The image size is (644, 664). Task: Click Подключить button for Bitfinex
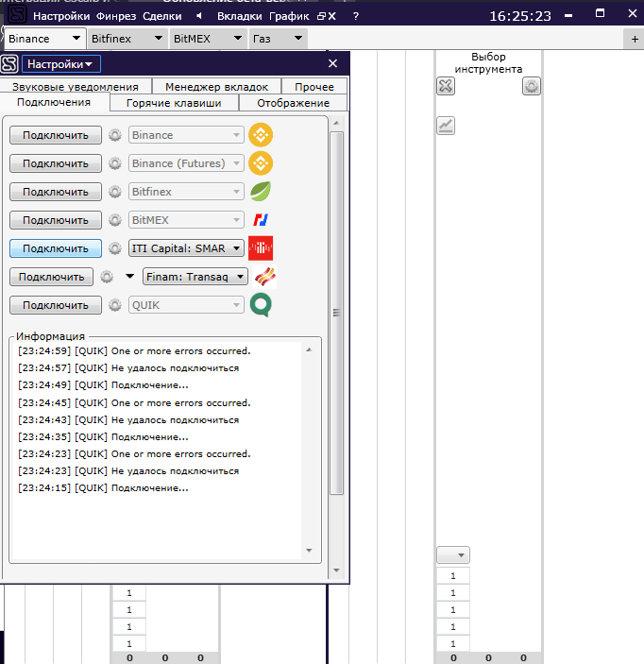coord(56,192)
